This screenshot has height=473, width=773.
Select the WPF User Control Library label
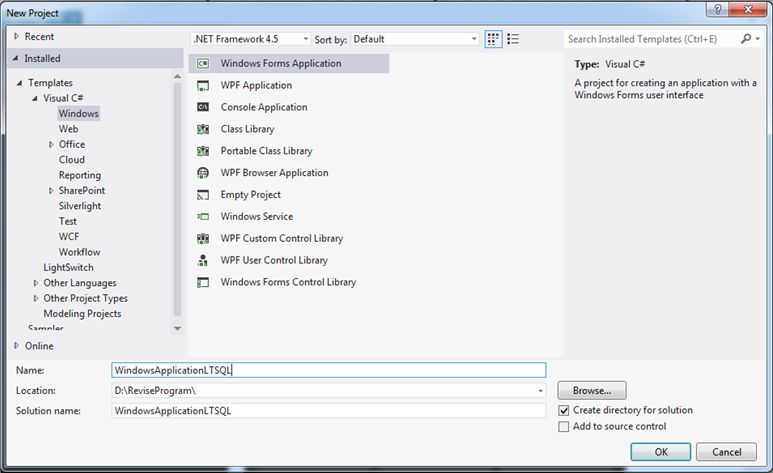[274, 260]
